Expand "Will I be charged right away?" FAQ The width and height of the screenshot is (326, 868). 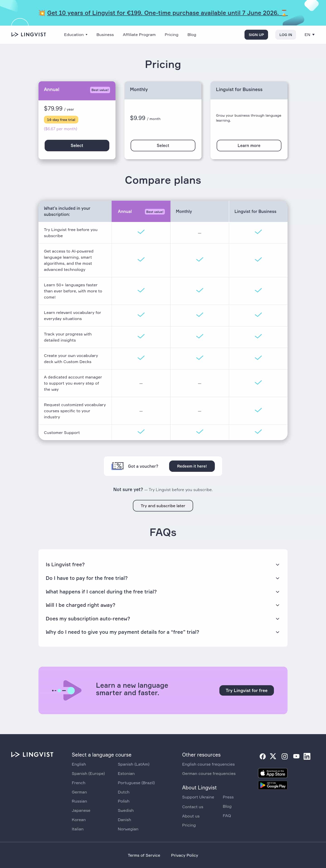(x=163, y=605)
